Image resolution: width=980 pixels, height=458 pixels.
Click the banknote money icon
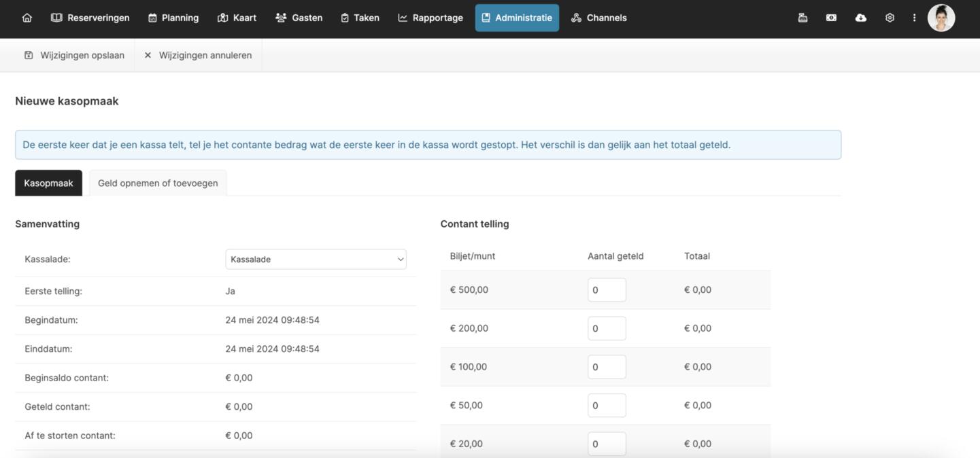[x=831, y=18]
